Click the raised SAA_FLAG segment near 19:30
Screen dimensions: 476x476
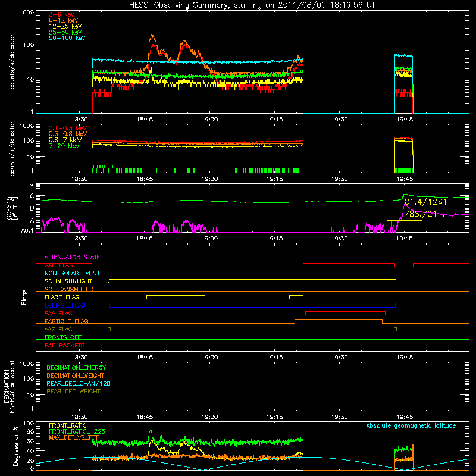(345, 311)
